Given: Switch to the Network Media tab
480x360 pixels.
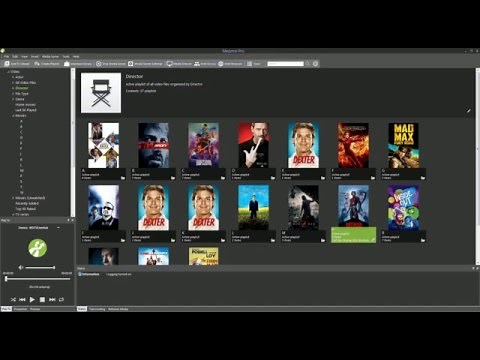Looking at the screenshot, I should point(118,309).
